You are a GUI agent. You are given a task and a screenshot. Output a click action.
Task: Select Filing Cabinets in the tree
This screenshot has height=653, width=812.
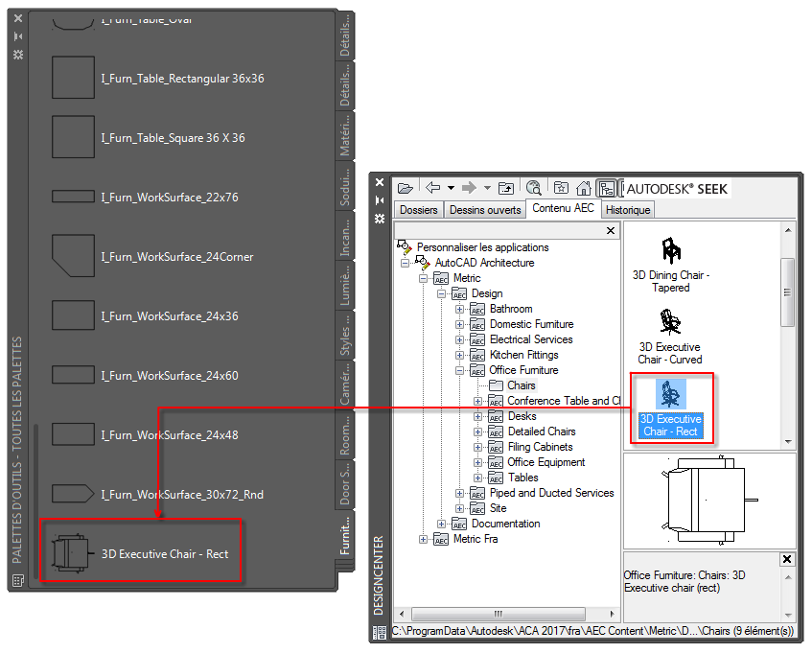click(540, 447)
